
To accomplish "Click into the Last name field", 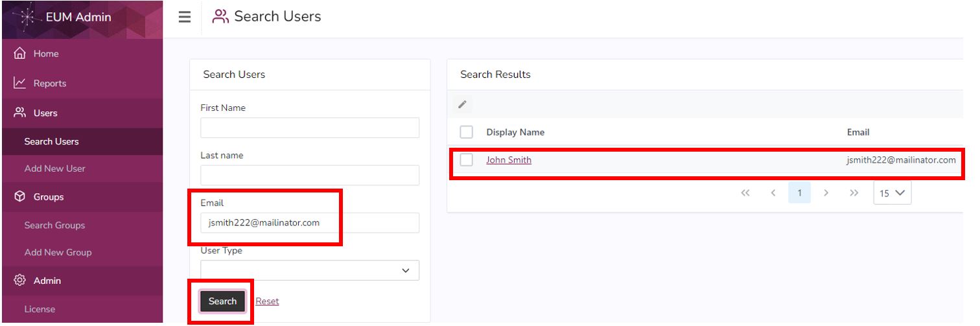I will click(310, 175).
